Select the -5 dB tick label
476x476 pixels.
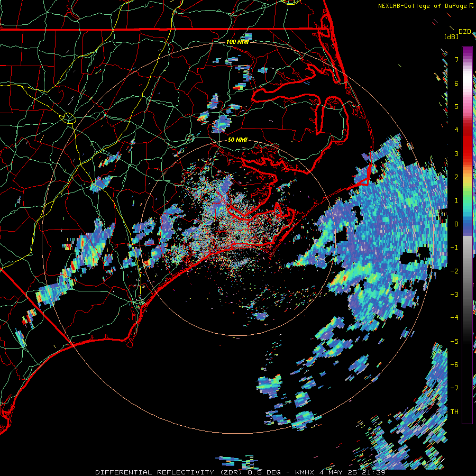tap(454, 341)
